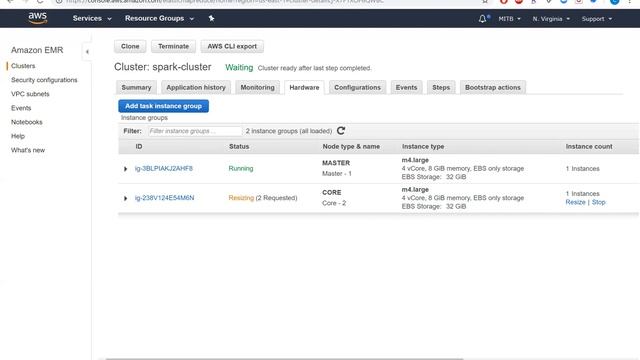Open instance group ig-238V124E54M6N
This screenshot has width=640, height=360.
(164, 198)
